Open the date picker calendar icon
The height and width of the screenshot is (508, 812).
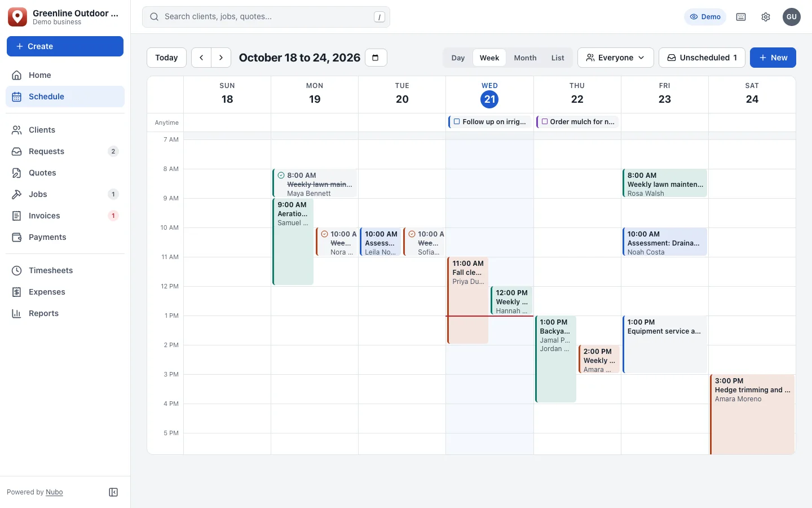[x=376, y=58]
